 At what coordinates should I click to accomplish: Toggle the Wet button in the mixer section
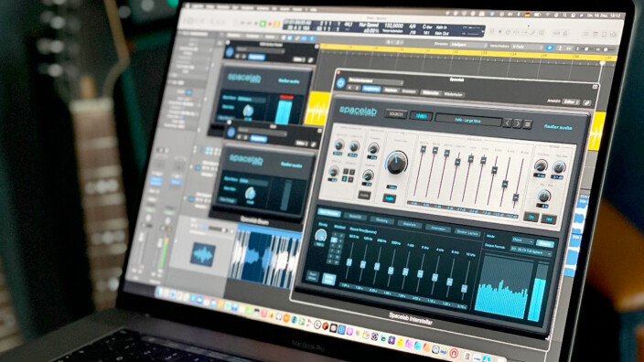tap(548, 219)
